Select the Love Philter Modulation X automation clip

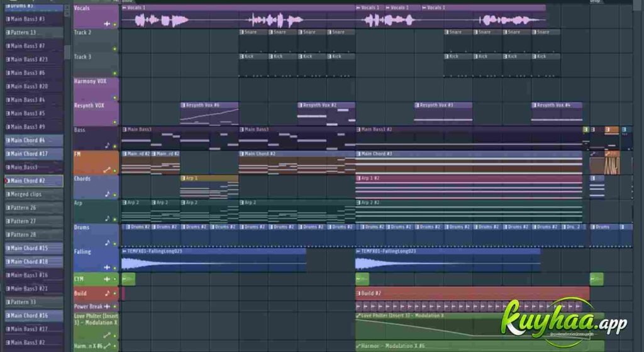click(x=480, y=327)
